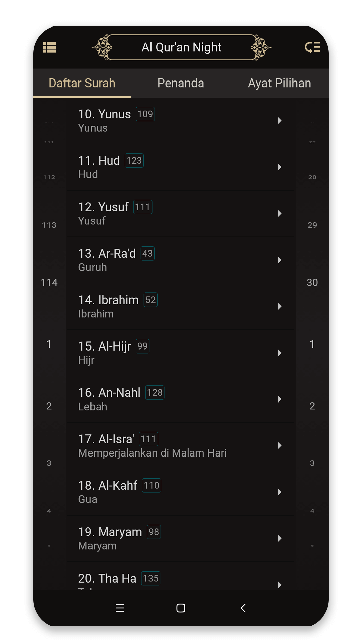Select 30 in the right juz picker wheel
The width and height of the screenshot is (362, 644).
[x=312, y=282]
